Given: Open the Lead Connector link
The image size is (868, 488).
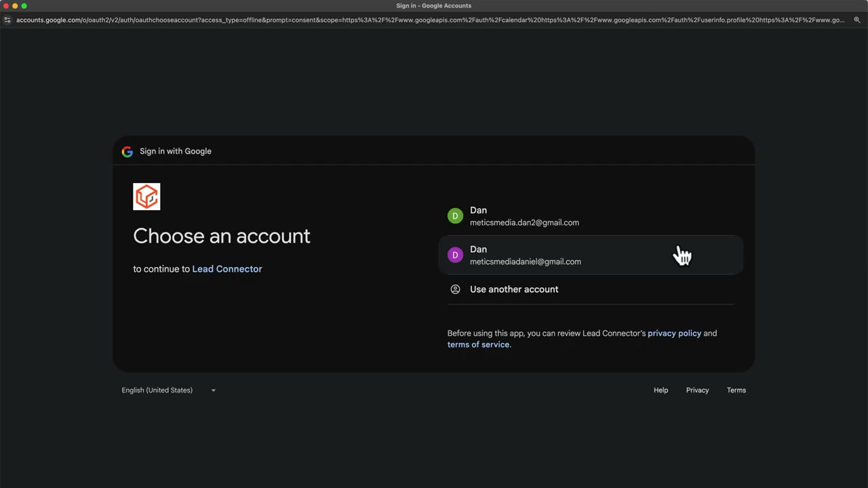Looking at the screenshot, I should pos(227,269).
